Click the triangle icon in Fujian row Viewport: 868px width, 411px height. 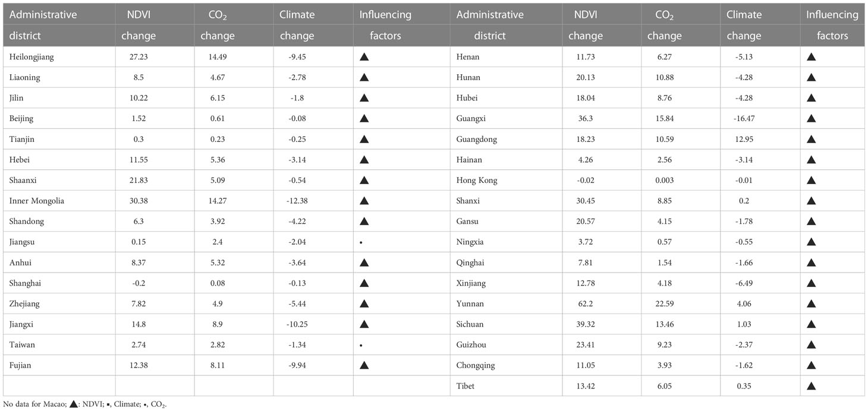364,365
